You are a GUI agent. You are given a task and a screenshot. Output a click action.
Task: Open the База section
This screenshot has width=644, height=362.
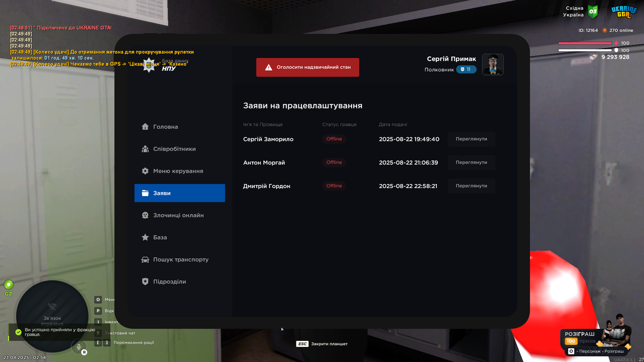tap(180, 237)
